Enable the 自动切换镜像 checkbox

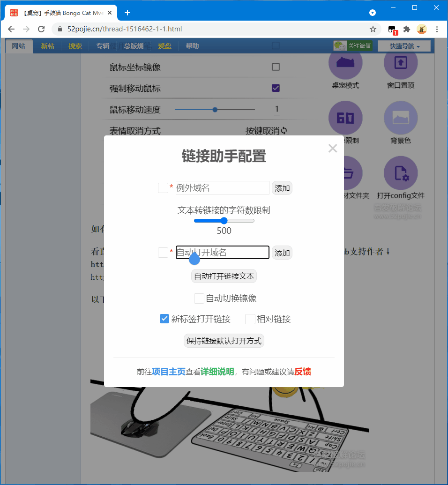199,298
